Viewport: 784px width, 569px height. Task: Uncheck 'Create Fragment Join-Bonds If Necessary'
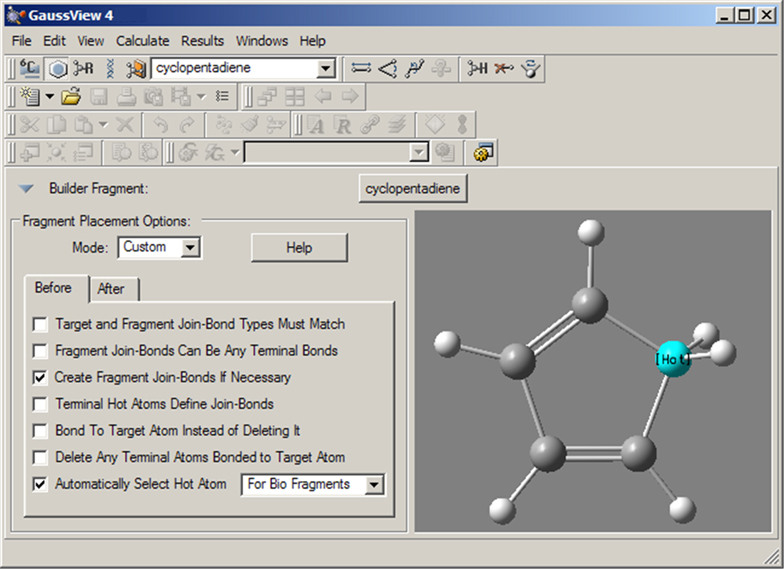coord(40,378)
